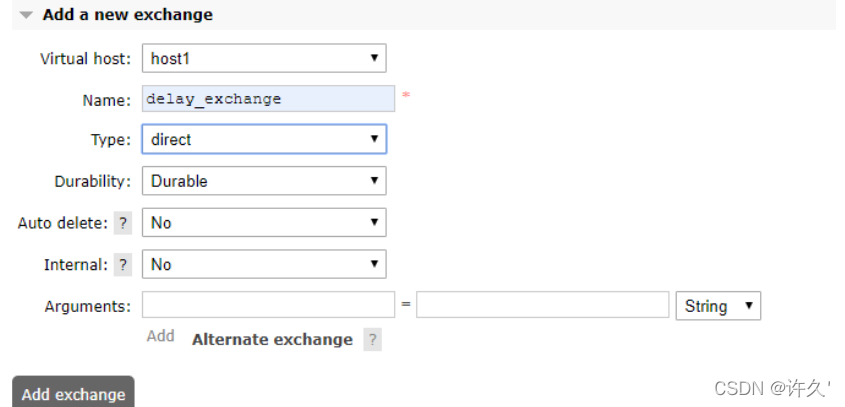This screenshot has width=845, height=407.
Task: Click the Durability label
Action: [92, 181]
